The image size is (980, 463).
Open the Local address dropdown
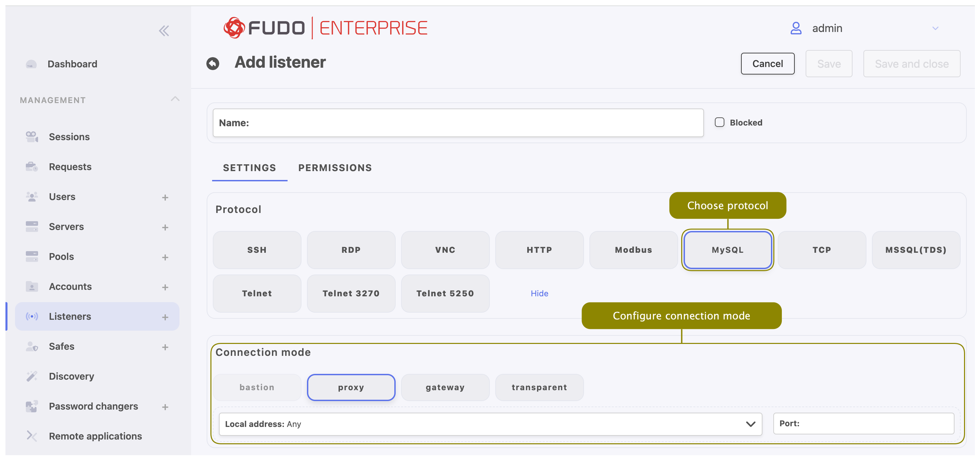click(x=491, y=424)
